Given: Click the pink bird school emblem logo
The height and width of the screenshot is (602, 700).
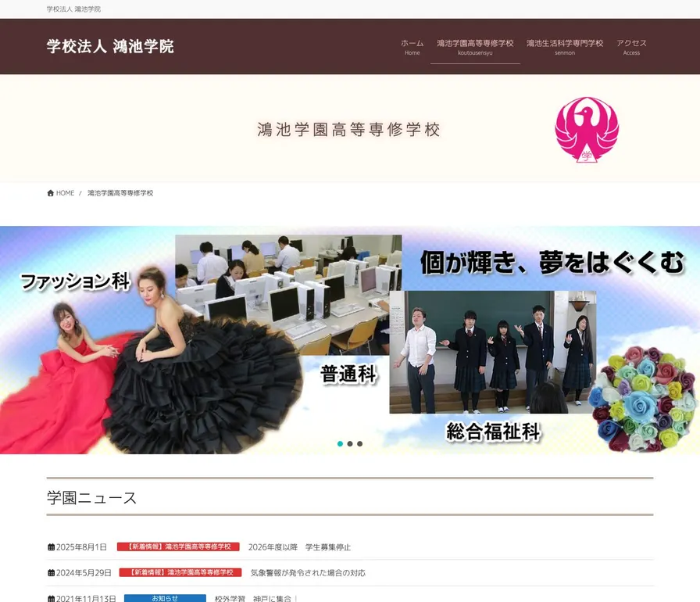Looking at the screenshot, I should [x=587, y=130].
